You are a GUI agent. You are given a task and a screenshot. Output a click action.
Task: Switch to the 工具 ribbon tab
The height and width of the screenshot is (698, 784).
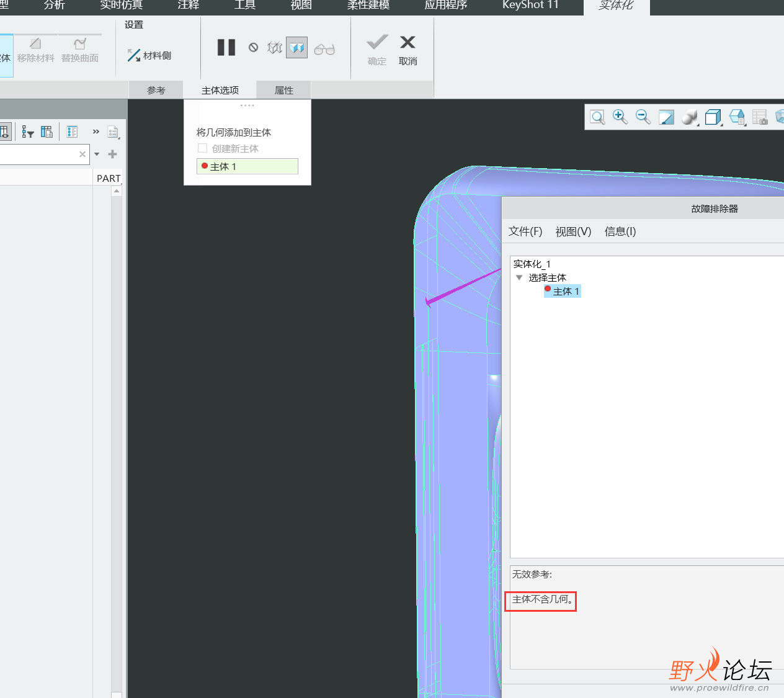coord(245,5)
